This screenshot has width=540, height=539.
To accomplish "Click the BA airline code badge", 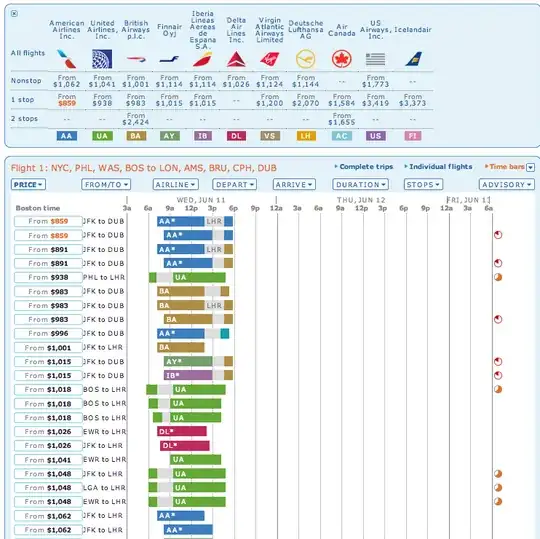I will (136, 136).
